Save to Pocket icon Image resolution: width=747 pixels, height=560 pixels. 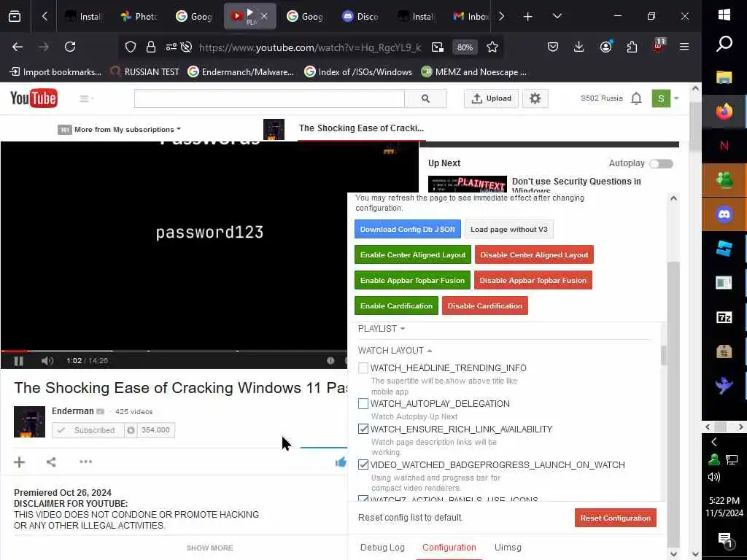coord(553,47)
